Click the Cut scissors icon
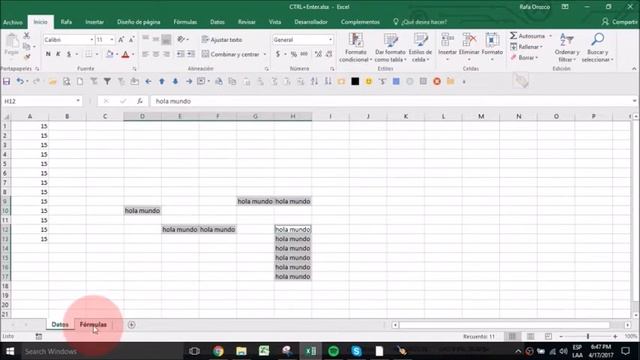The width and height of the screenshot is (640, 360). (x=27, y=36)
